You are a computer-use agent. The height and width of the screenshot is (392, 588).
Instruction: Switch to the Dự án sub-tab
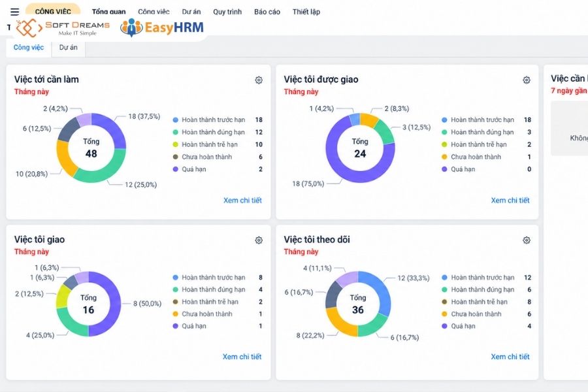tap(68, 48)
